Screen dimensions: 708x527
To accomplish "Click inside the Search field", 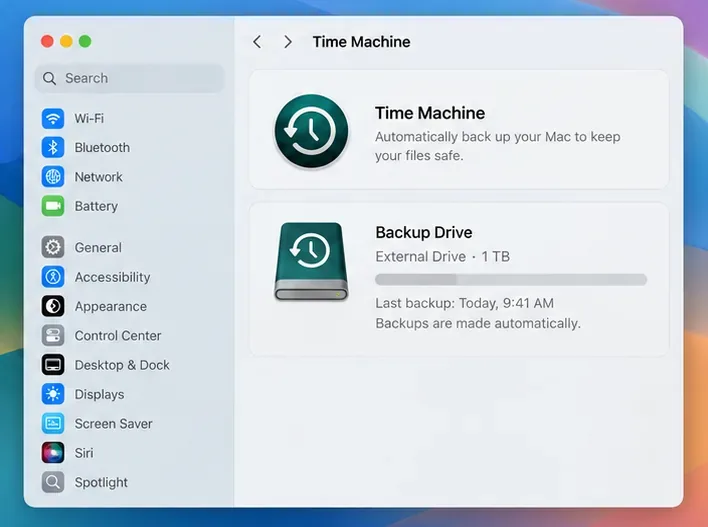I will point(129,79).
